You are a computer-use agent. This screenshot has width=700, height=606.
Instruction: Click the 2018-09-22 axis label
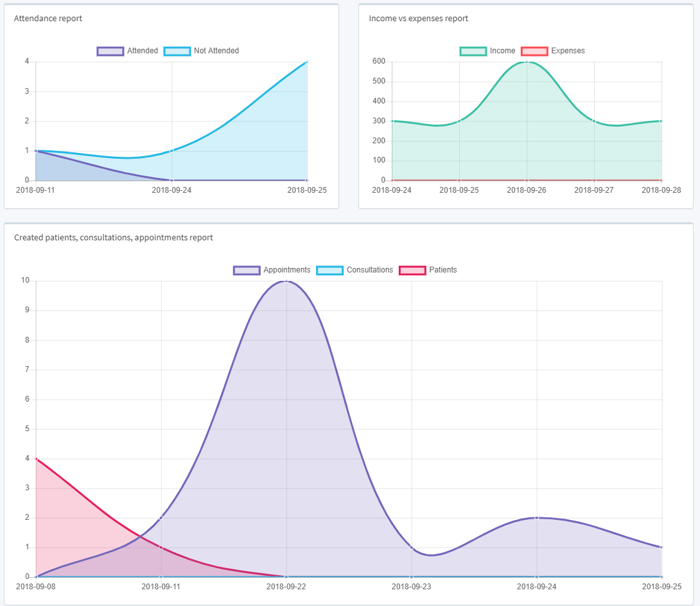coord(286,587)
